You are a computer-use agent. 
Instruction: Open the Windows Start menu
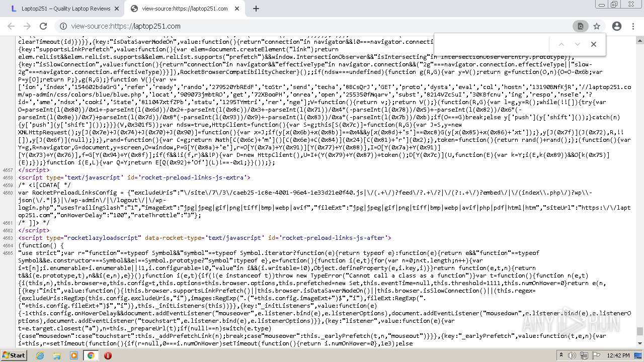tap(14, 355)
